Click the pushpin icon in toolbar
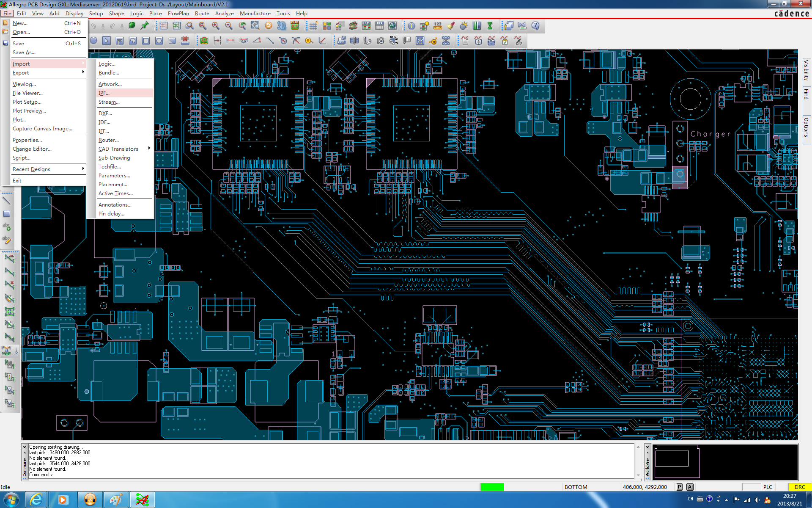The height and width of the screenshot is (508, 812). click(x=145, y=26)
